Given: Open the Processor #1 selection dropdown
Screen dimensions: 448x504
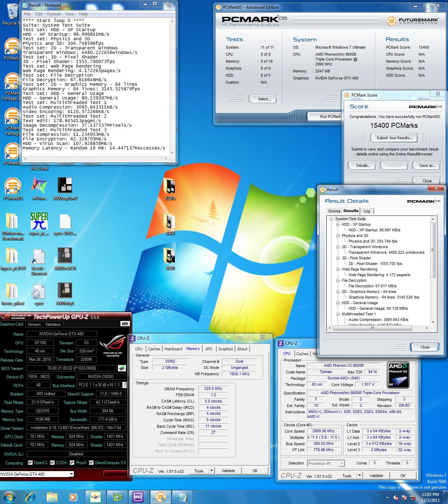Looking at the screenshot, I should pyautogui.click(x=342, y=463).
